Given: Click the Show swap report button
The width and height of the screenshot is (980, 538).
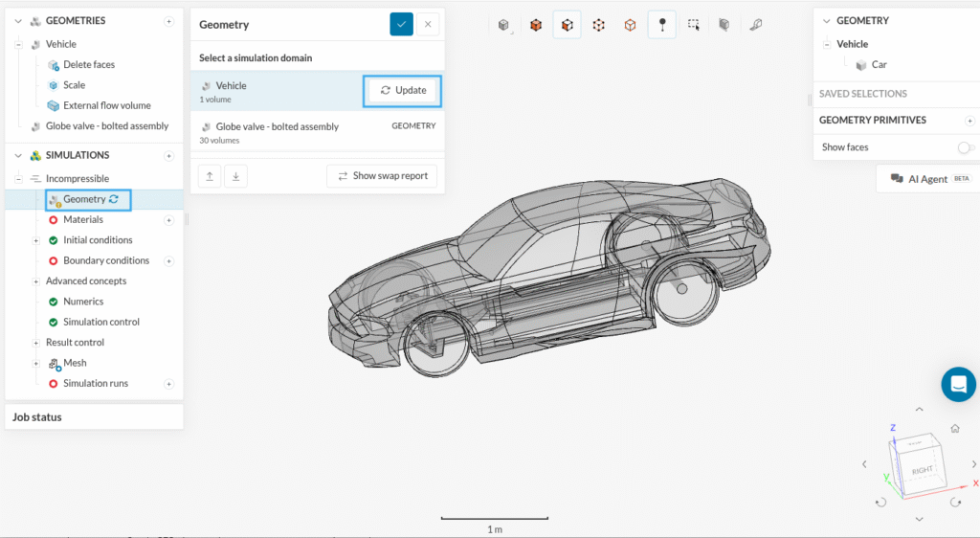Looking at the screenshot, I should [x=382, y=176].
